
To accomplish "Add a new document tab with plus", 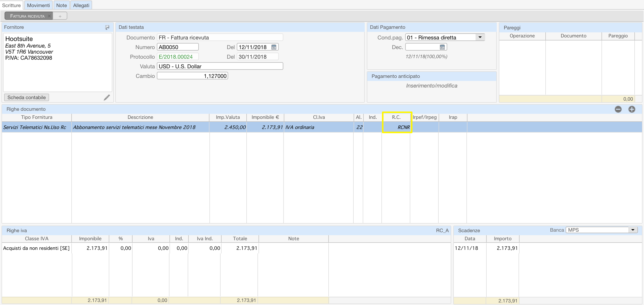I will [60, 16].
